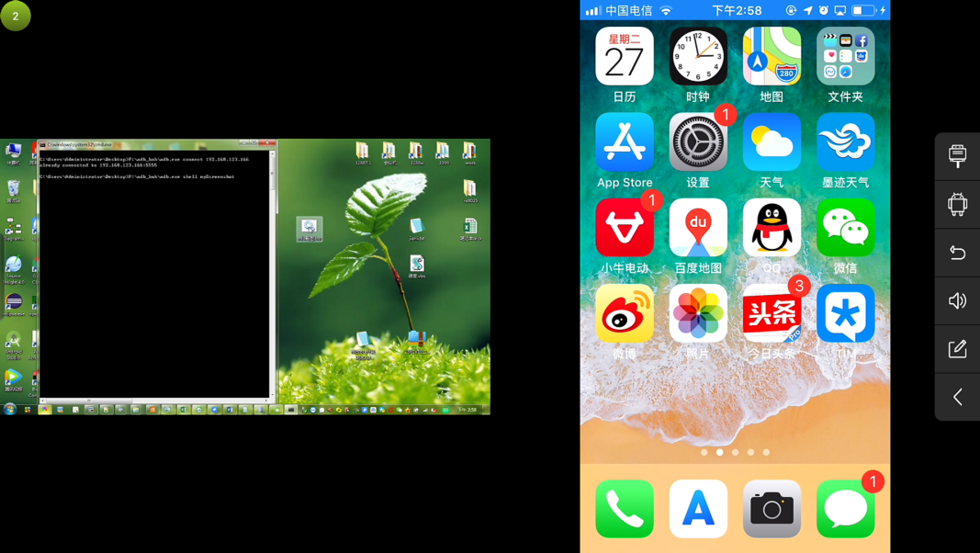Open the Phone app in the dock
The image size is (980, 553).
[x=625, y=508]
